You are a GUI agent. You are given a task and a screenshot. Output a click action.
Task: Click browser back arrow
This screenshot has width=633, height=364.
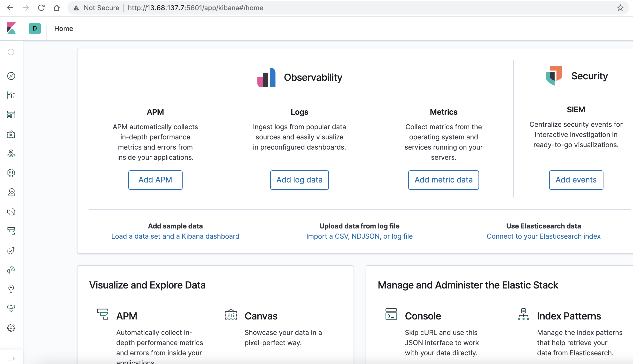(x=10, y=8)
